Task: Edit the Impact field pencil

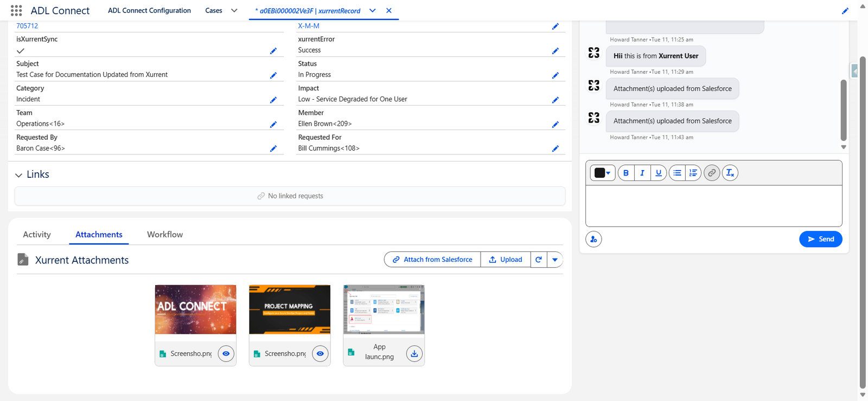Action: (x=556, y=100)
